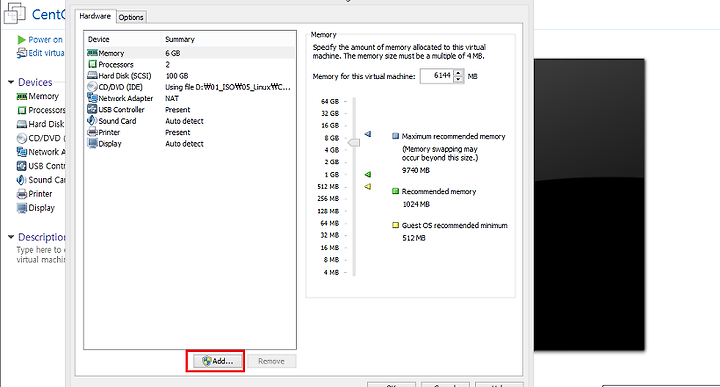Switch to the Hardware tab
720x387 pixels.
point(95,16)
